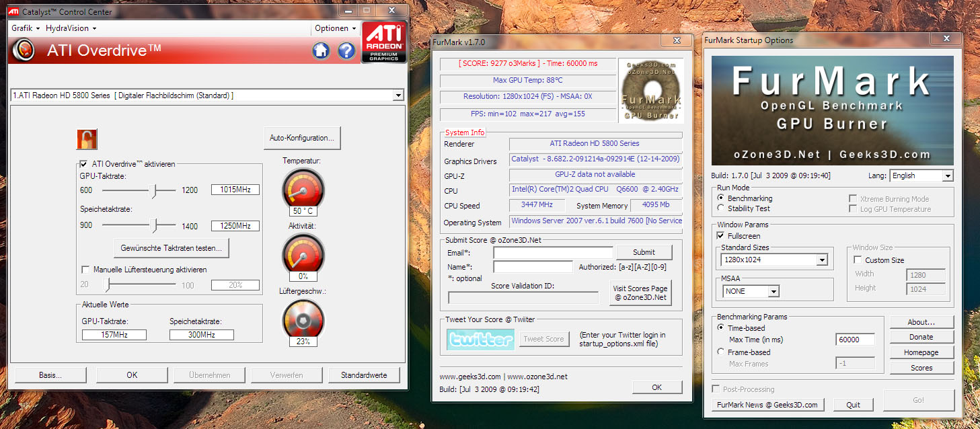Screen dimensions: 980x429
Task: Click the fan speed slider handle
Action: click(x=106, y=285)
